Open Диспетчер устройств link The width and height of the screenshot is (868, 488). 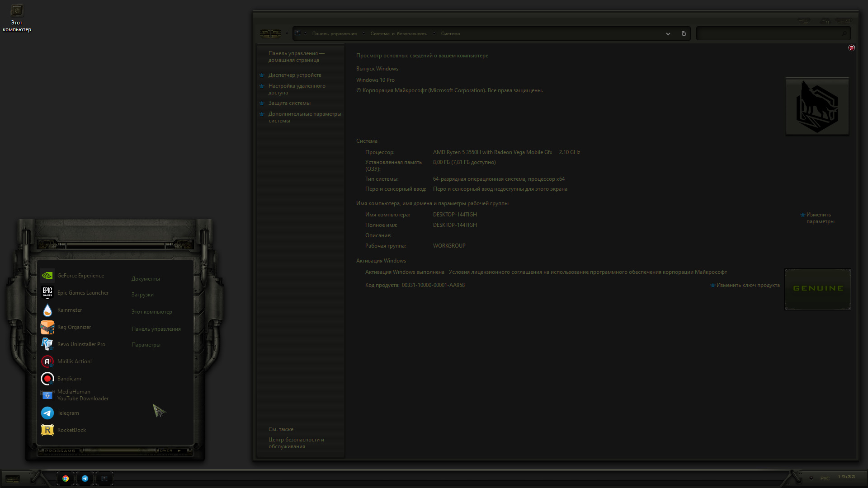295,75
